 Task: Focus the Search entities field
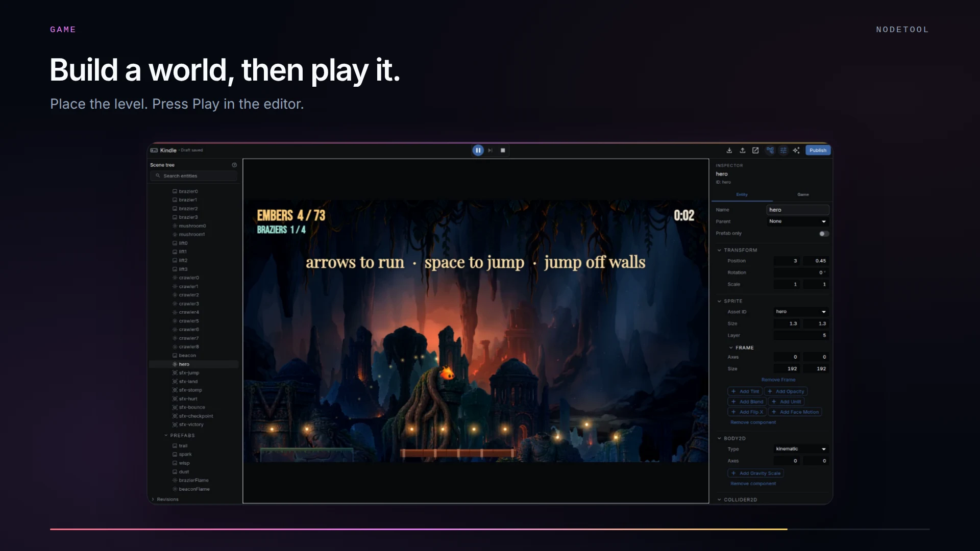(x=194, y=176)
